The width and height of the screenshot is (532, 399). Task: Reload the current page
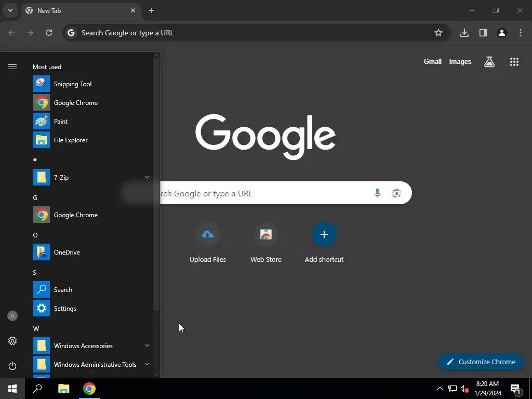point(49,33)
